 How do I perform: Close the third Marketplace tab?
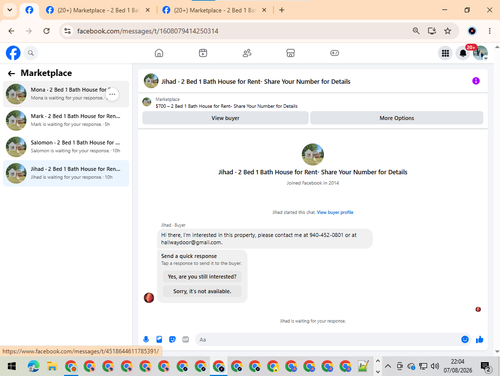pos(264,10)
